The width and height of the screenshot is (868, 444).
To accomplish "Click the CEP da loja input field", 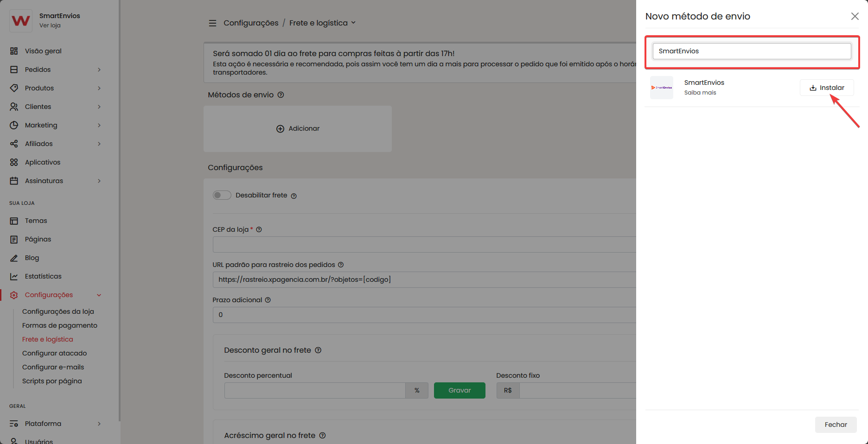I will 424,244.
